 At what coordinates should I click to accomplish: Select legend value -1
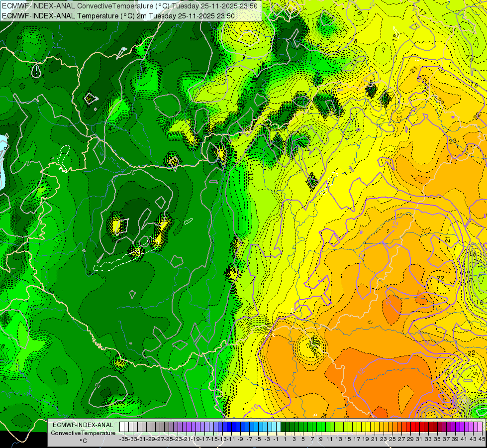276,440
